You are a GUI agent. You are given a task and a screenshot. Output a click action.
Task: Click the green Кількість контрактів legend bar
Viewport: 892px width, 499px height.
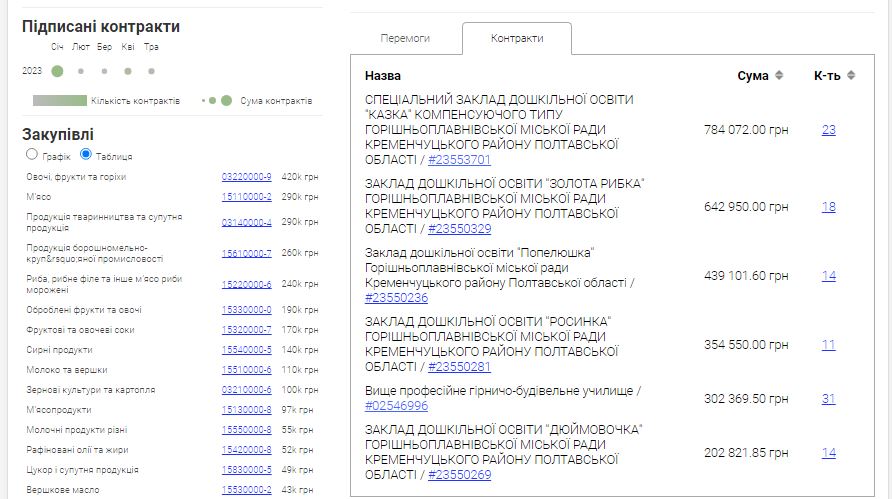click(x=59, y=101)
